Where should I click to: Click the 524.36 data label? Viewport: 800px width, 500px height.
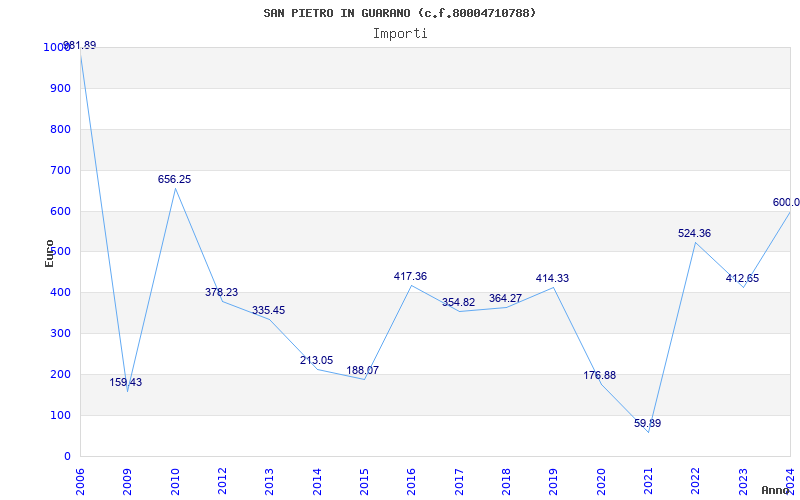coord(694,234)
